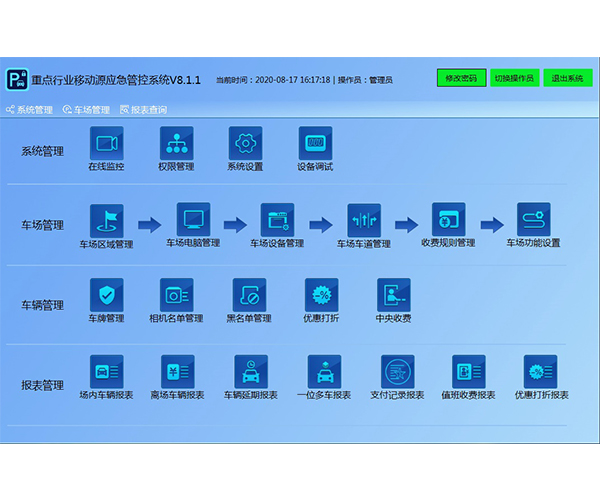
Task: Open 车牌管理 shield icon
Action: pos(106,294)
